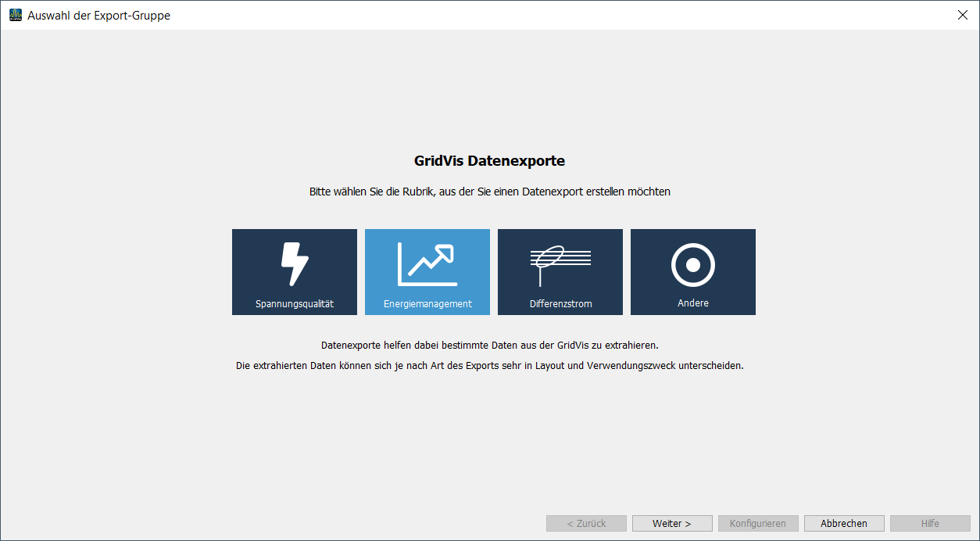Pick the Differenzstrom export tile
980x541 pixels.
tap(560, 272)
